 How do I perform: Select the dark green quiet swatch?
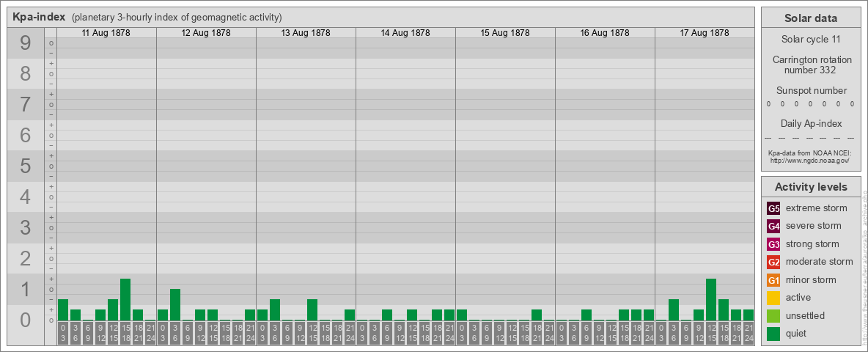pyautogui.click(x=773, y=334)
